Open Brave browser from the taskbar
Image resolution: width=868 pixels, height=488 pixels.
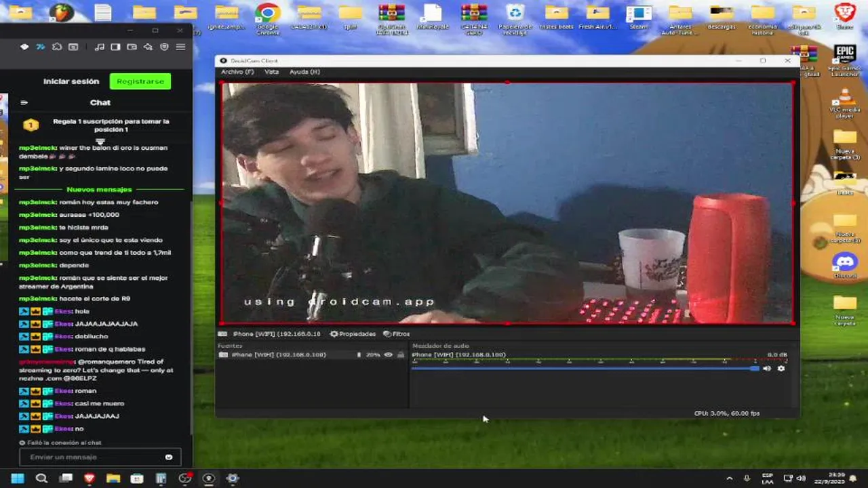pos(90,479)
